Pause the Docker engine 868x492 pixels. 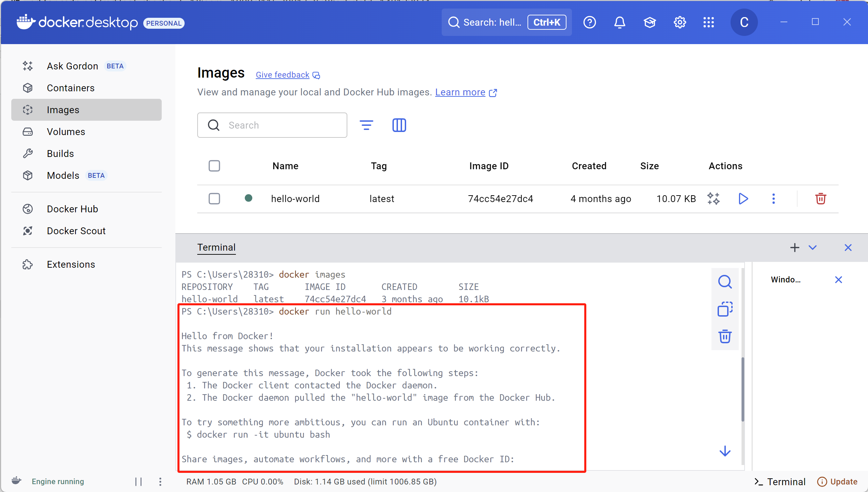138,481
